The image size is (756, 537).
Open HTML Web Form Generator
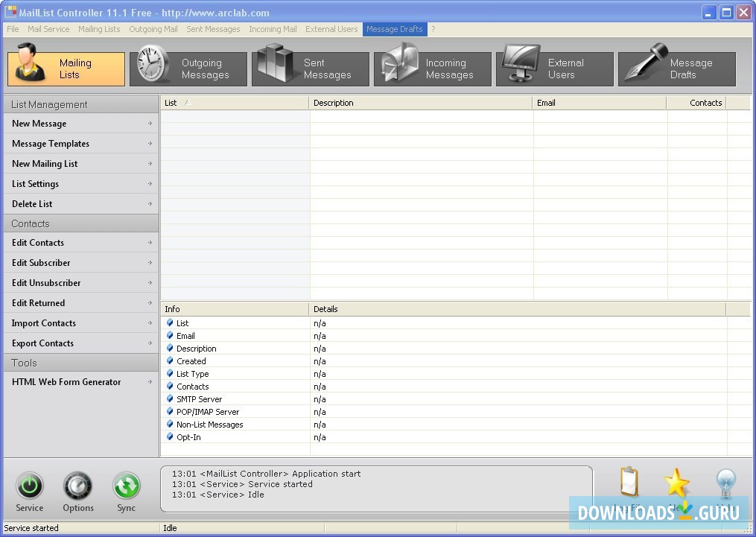81,382
